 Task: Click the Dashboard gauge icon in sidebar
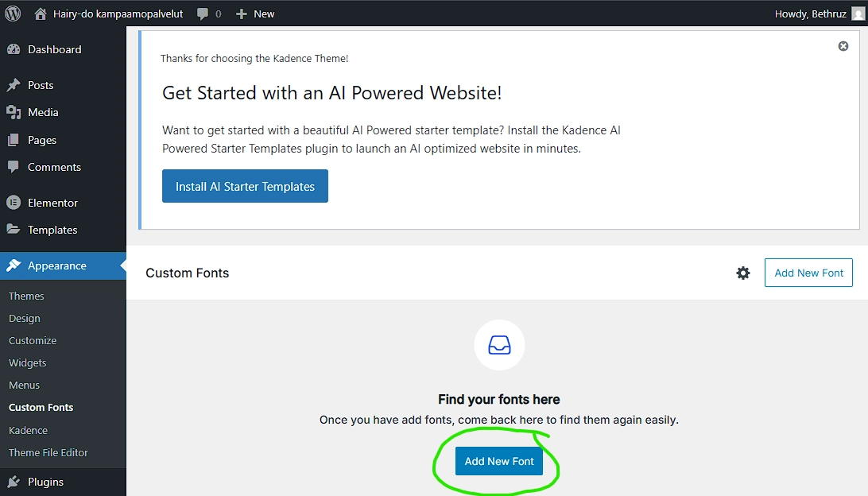pyautogui.click(x=14, y=49)
